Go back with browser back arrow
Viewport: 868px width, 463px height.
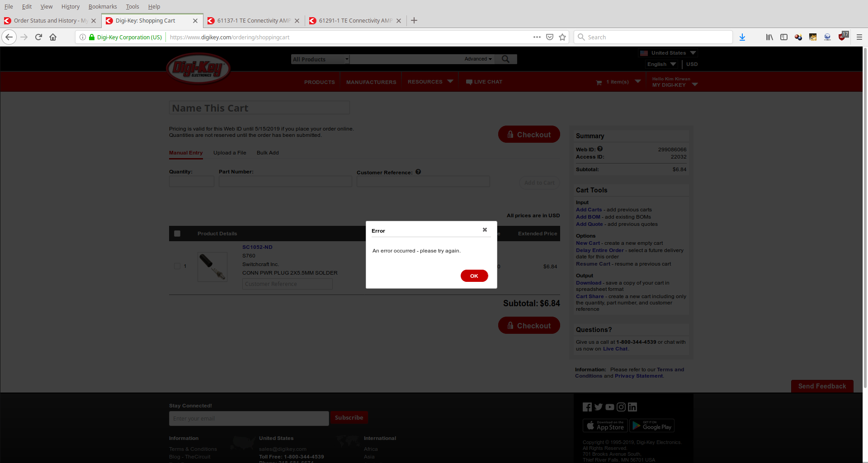9,37
